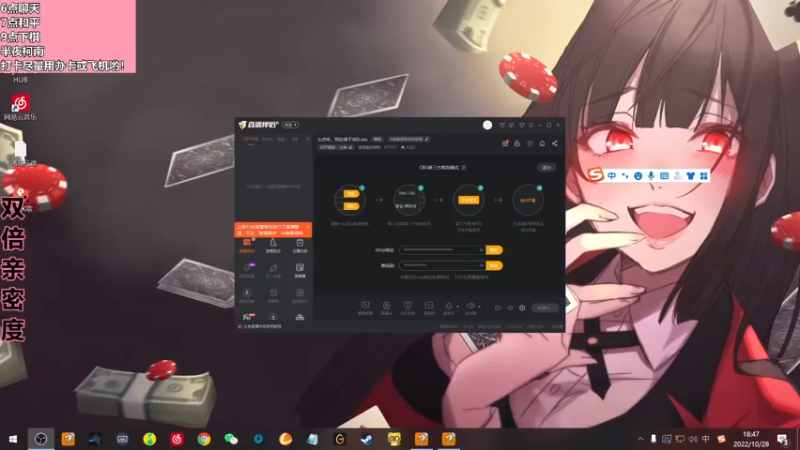Open the red-dotted calendar icon in the header

click(505, 143)
